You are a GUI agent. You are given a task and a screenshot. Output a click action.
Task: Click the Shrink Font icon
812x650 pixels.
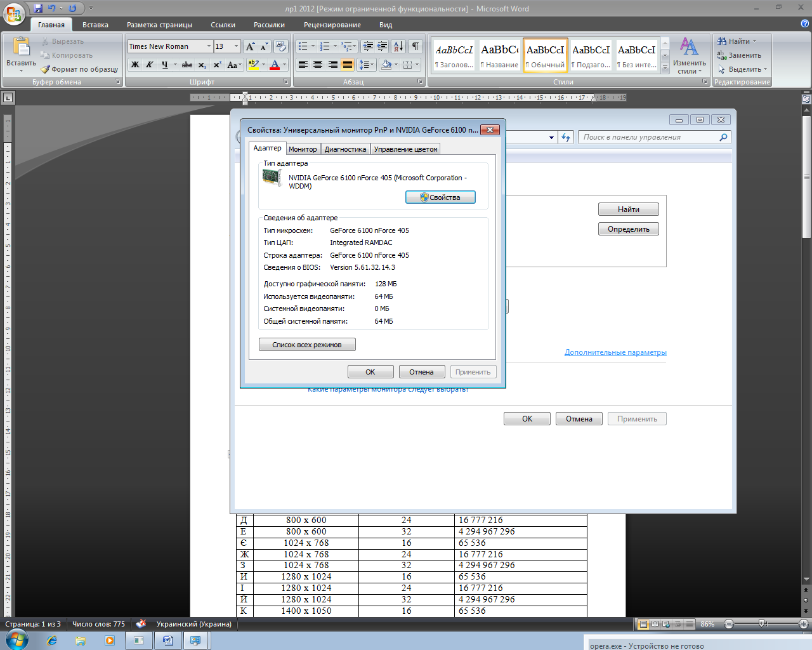click(x=264, y=46)
